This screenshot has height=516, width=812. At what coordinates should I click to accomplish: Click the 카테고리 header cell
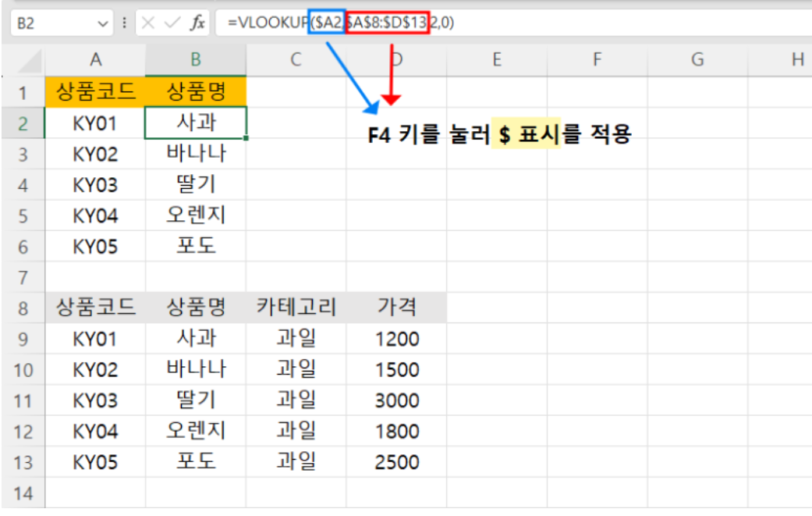tap(296, 308)
